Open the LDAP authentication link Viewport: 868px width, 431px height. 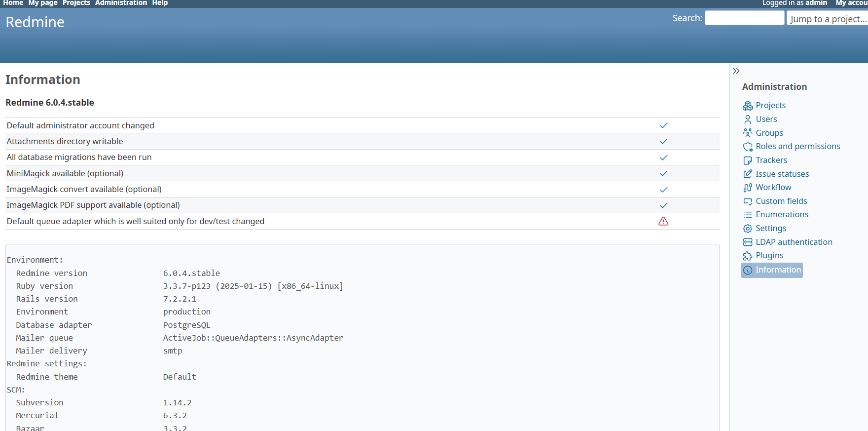coord(794,242)
